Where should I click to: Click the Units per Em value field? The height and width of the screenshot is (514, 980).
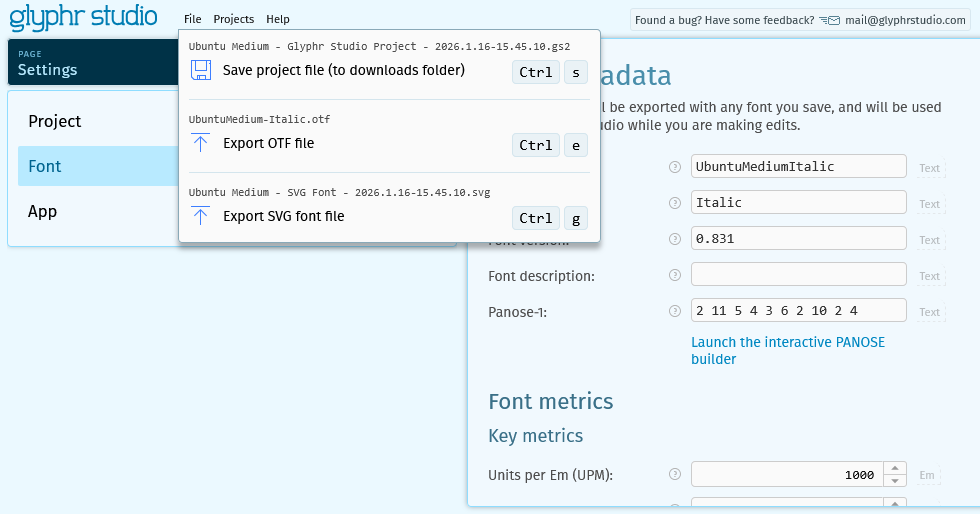pos(787,475)
